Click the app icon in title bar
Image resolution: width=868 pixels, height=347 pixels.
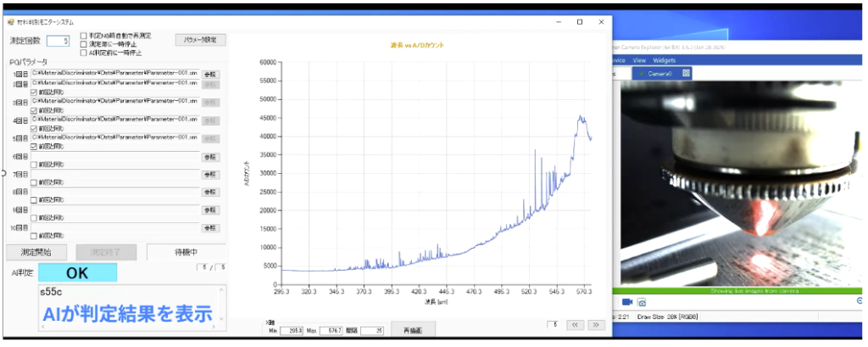coord(11,20)
